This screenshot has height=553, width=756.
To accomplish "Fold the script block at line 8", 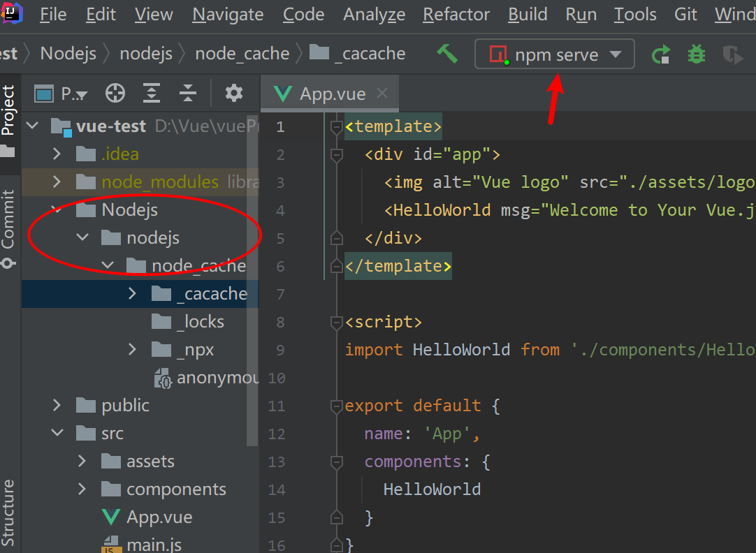I will (x=337, y=323).
